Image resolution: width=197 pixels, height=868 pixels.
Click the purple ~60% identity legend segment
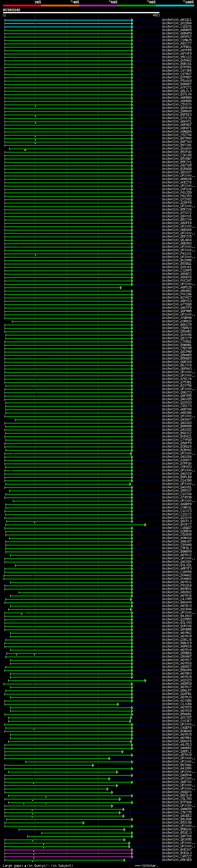99,6
